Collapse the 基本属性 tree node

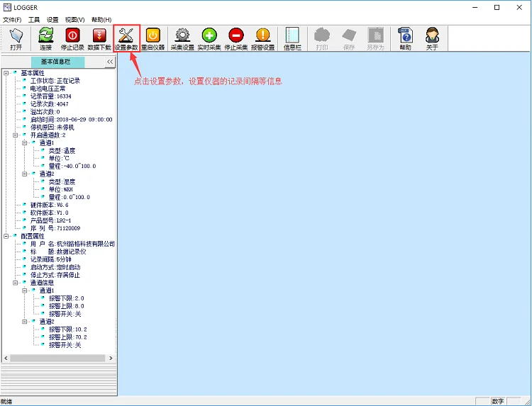[6, 73]
